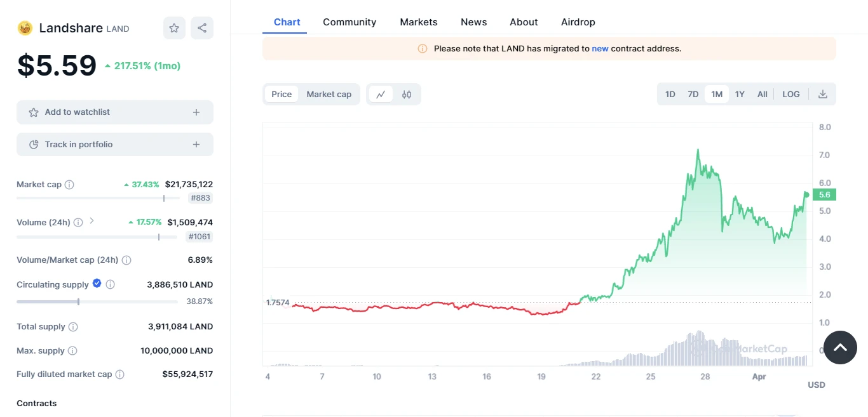Open Max. supply info icon
Screen dimensions: 868x417
point(72,351)
